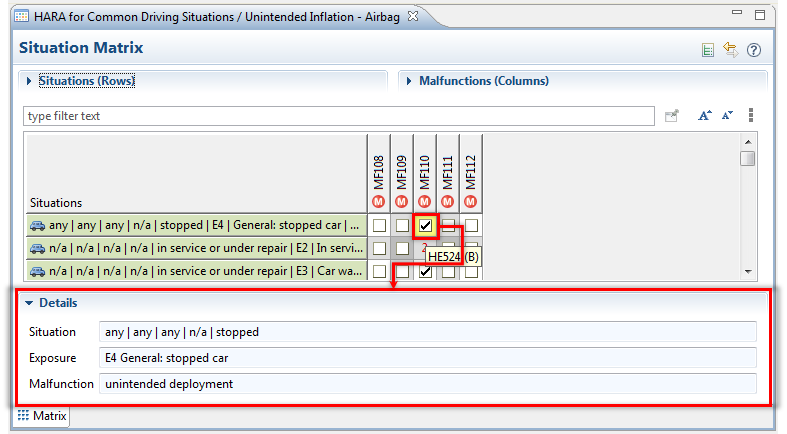Click the green table sheet icon
This screenshot has height=434, width=787.
[x=708, y=50]
